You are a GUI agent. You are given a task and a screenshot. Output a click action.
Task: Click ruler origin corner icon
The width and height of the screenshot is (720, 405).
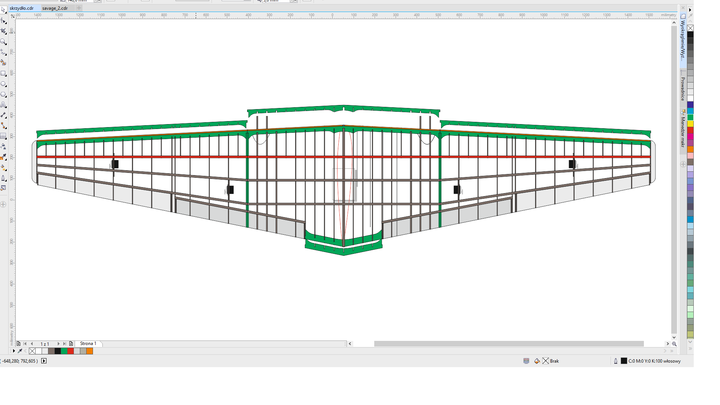[x=12, y=16]
